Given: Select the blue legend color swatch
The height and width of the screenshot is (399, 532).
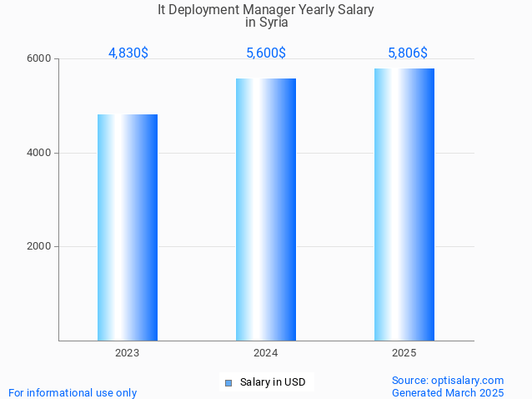Looking at the screenshot, I should 228,383.
